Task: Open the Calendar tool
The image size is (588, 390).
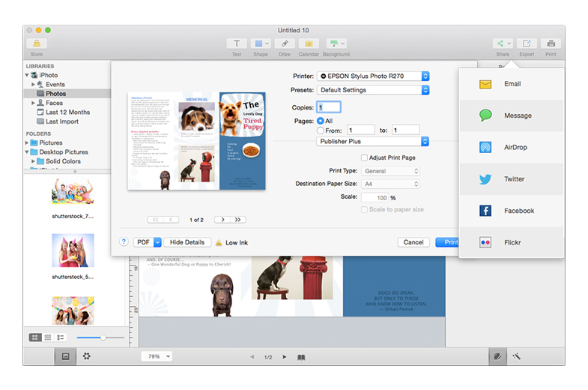Action: 309,44
